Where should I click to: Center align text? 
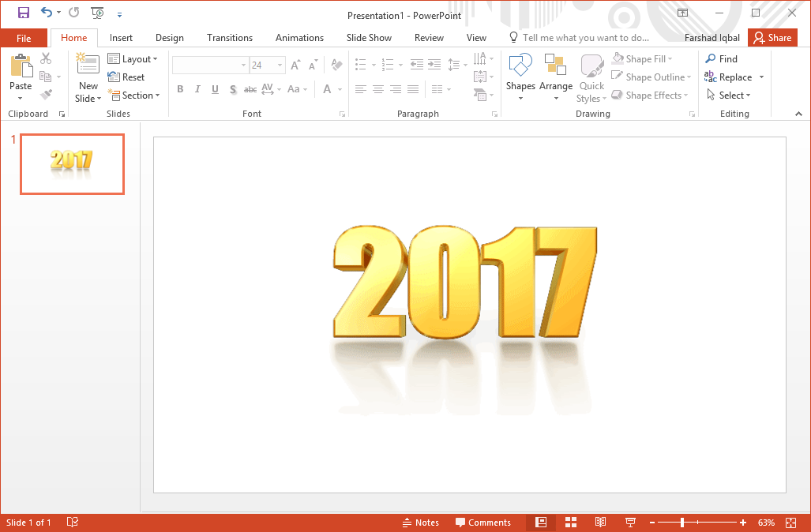coord(378,89)
